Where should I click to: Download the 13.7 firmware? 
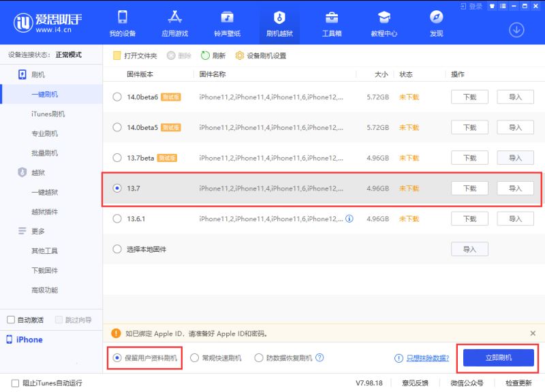point(469,189)
